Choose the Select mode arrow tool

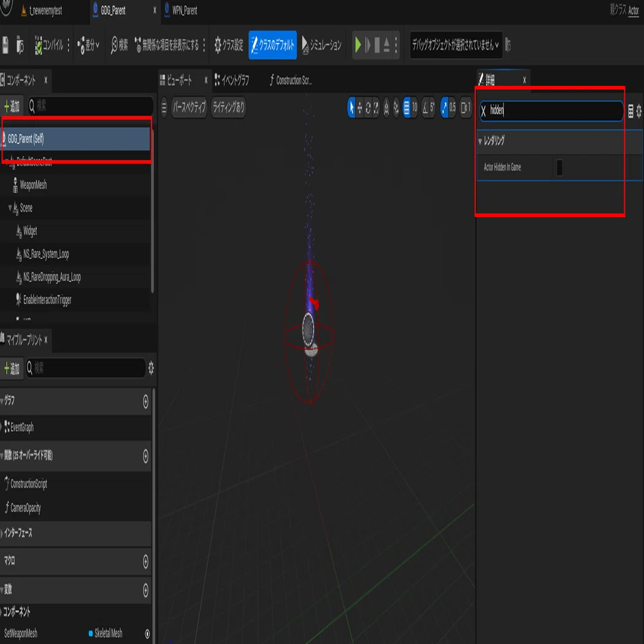351,107
